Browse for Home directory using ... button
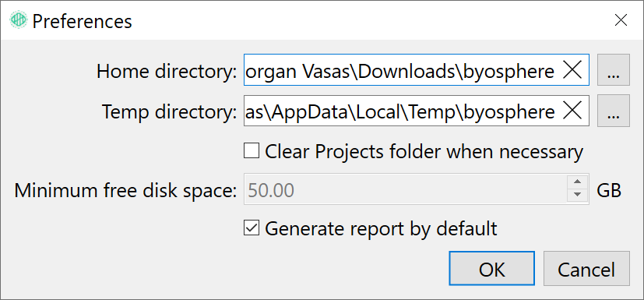644x300 pixels. pos(613,70)
